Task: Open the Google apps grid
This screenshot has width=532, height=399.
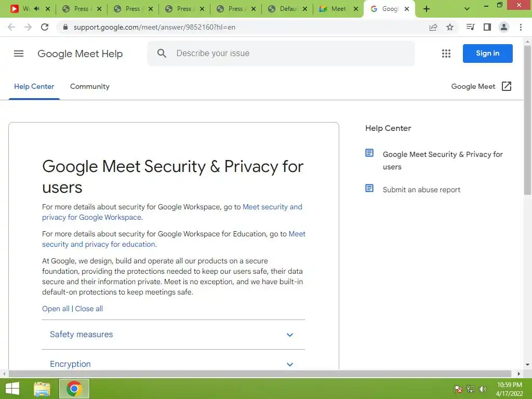Action: click(x=446, y=54)
